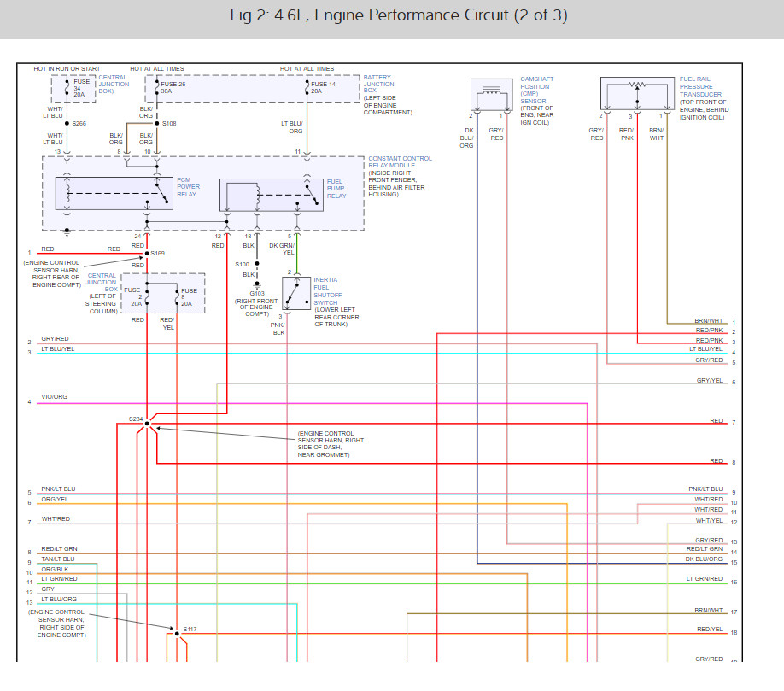Click the S100 splice on the BLK wire

click(257, 263)
